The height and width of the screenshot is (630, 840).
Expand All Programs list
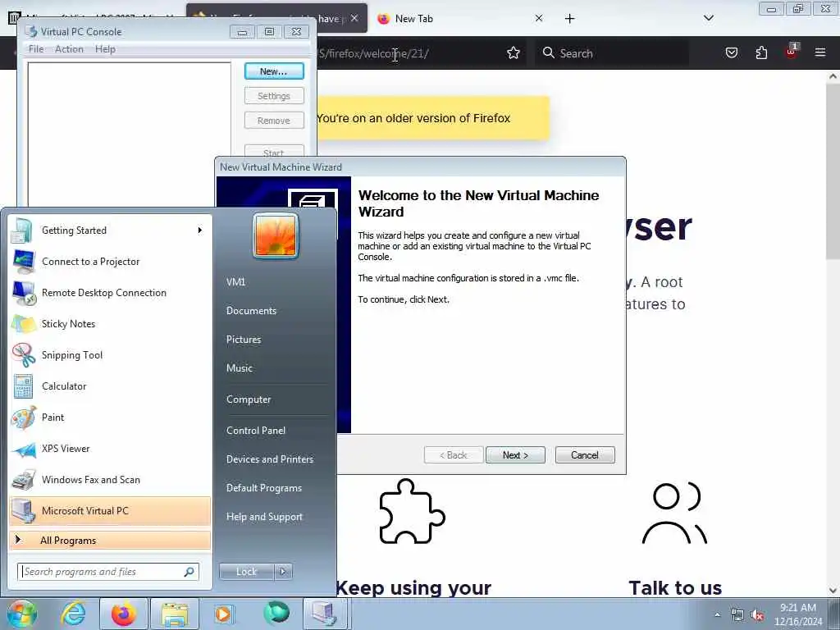pyautogui.click(x=110, y=541)
